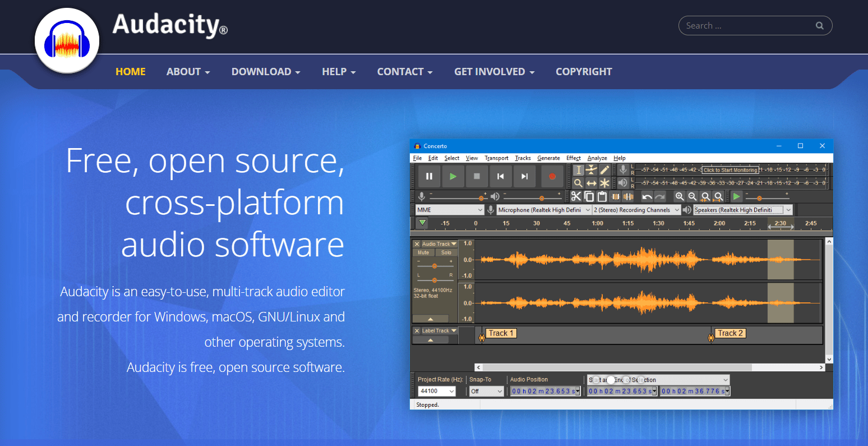
Task: Click the Cut (scissors) icon
Action: (576, 196)
